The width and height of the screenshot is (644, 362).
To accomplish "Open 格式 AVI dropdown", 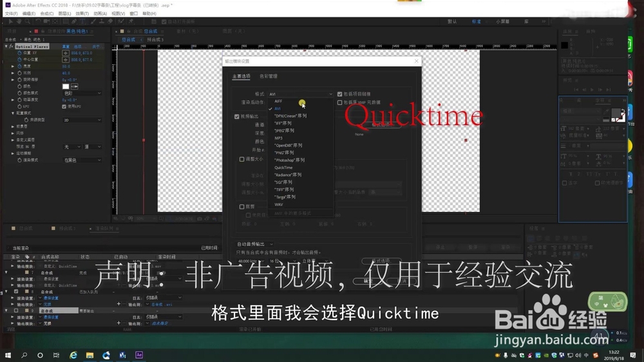I will [x=301, y=94].
